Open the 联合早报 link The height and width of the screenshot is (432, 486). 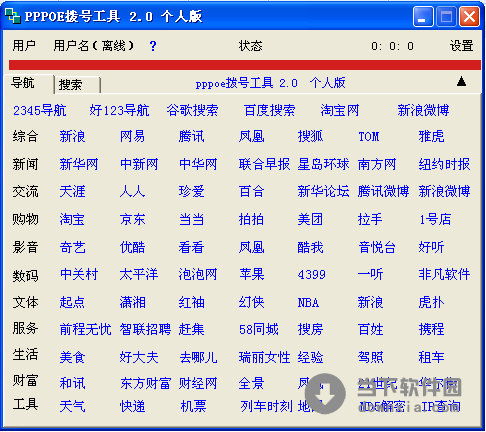coord(264,164)
